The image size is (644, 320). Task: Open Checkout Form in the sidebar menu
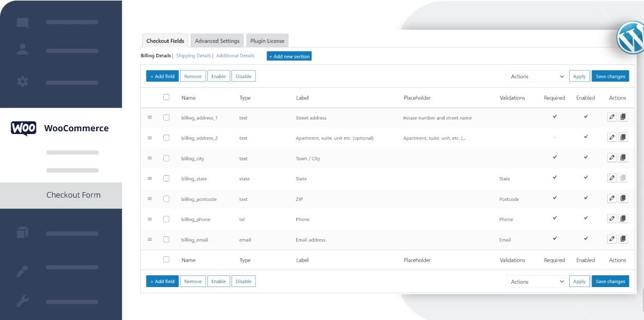coord(61,195)
